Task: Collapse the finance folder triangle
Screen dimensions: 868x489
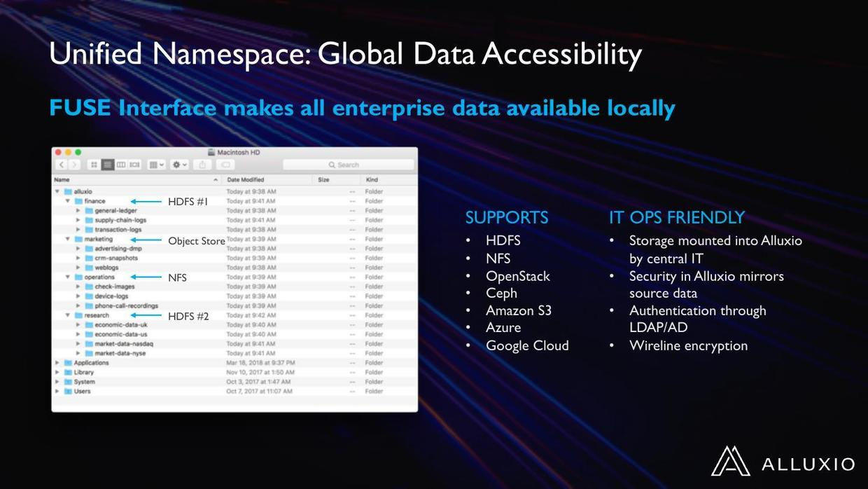Action: coord(68,201)
